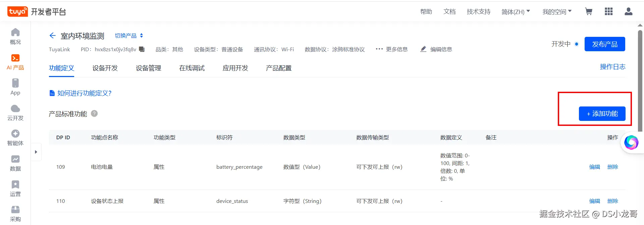This screenshot has height=225, width=644.
Task: Go back with the left arrow
Action: [x=52, y=35]
